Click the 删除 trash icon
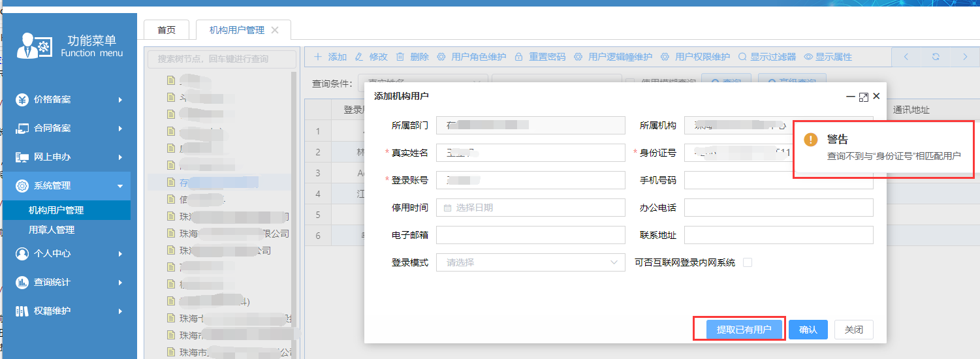Viewport: 980px width, 359px height. point(400,57)
